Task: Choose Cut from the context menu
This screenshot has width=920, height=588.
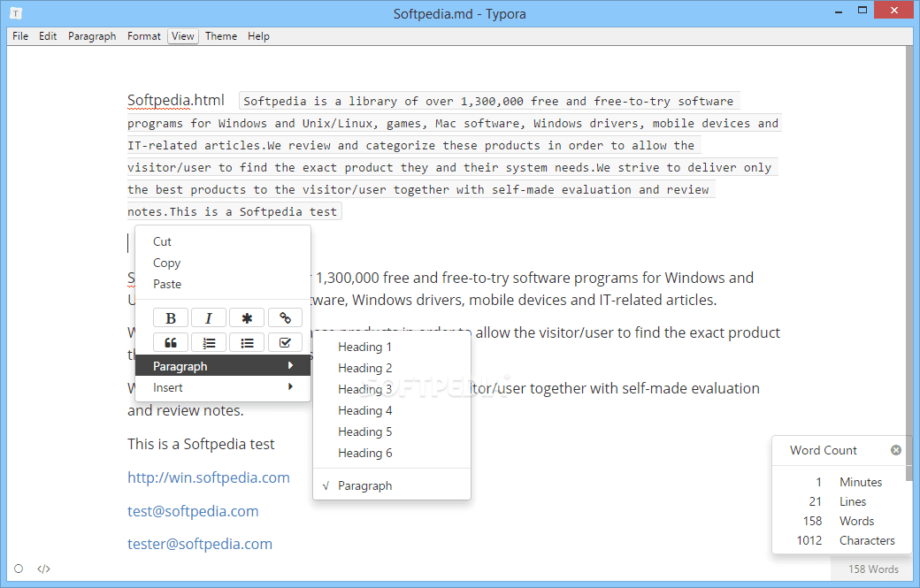Action: coord(223,241)
